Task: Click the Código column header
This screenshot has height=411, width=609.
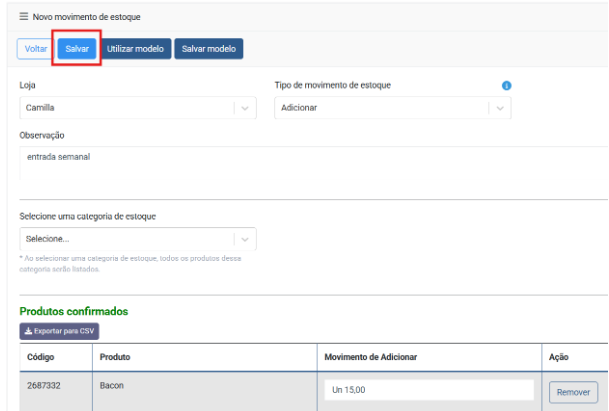Action: click(41, 357)
